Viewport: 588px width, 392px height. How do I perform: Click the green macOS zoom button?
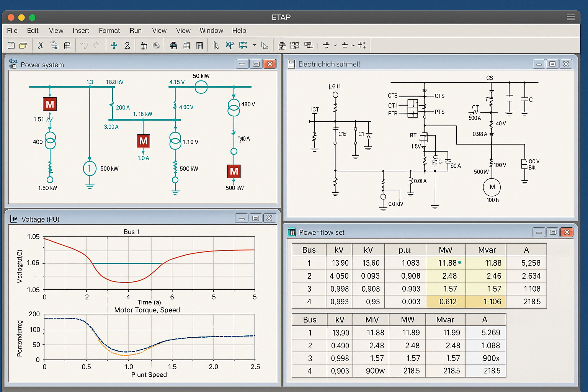(32, 17)
